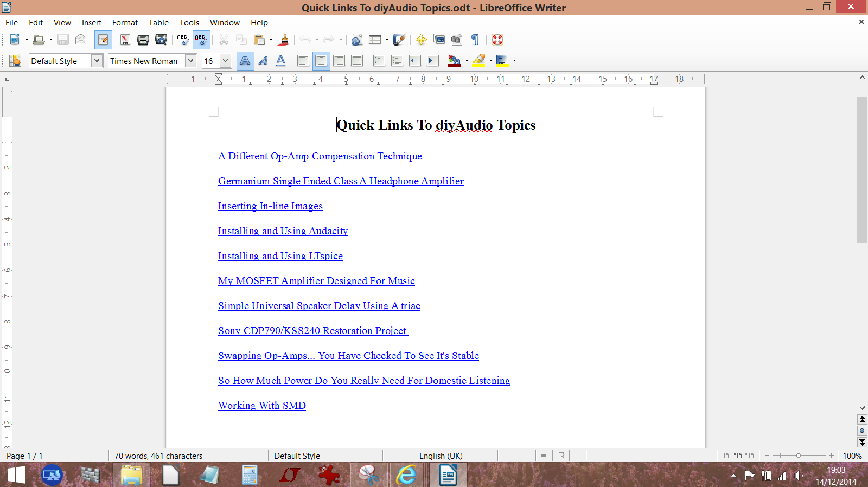The width and height of the screenshot is (868, 487).
Task: Click Decrease Indent icon
Action: click(415, 61)
